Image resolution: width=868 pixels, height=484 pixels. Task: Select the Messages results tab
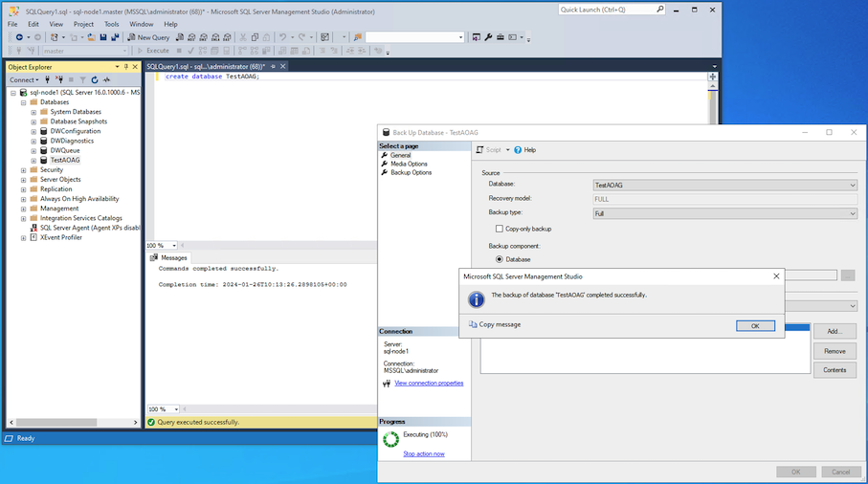pos(168,257)
